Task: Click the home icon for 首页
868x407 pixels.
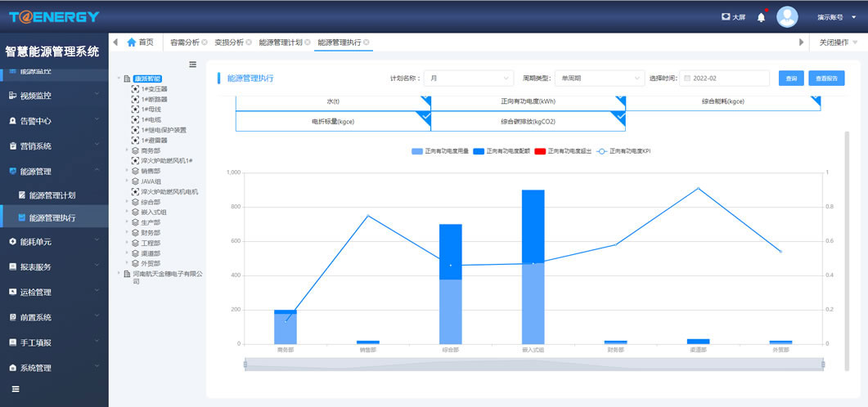Action: (131, 42)
